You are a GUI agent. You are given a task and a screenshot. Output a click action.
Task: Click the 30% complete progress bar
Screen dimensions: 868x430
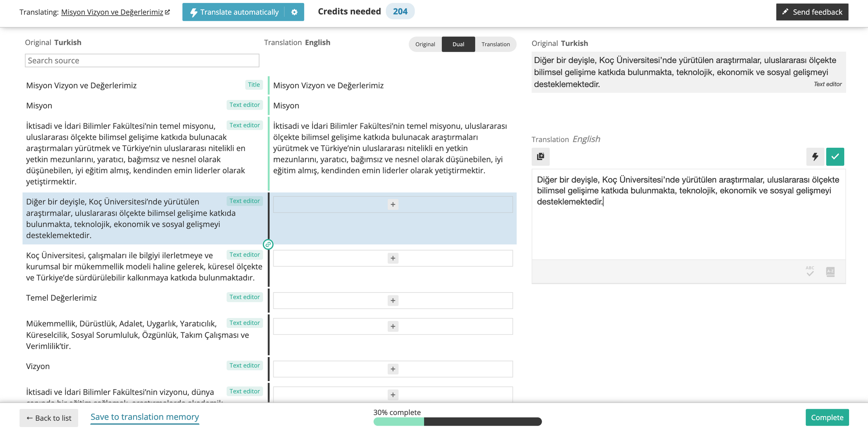[x=457, y=422]
